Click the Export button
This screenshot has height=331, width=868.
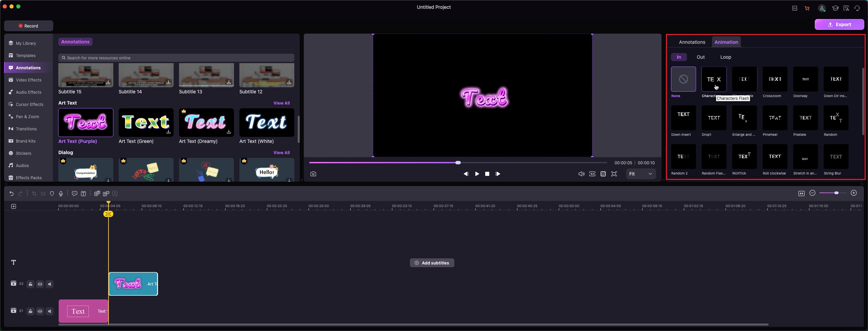point(839,24)
